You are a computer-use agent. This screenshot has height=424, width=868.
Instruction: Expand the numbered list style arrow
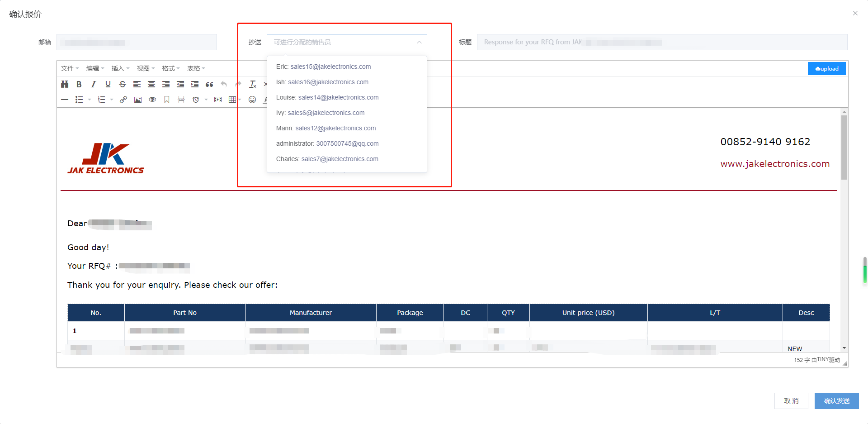[x=112, y=100]
